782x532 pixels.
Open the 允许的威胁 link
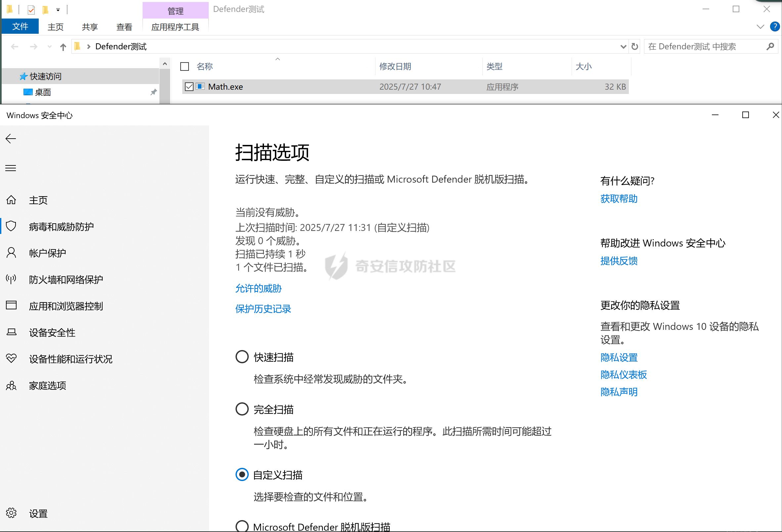coord(258,288)
